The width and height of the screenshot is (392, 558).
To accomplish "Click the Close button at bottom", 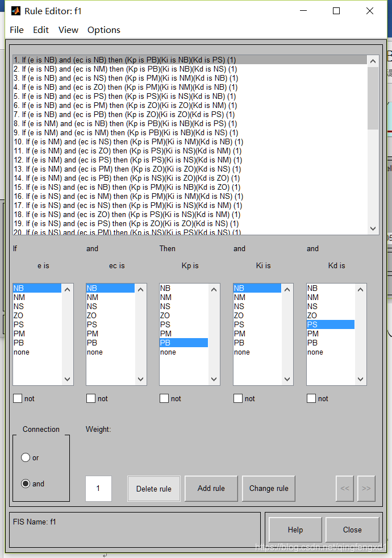I will (352, 530).
